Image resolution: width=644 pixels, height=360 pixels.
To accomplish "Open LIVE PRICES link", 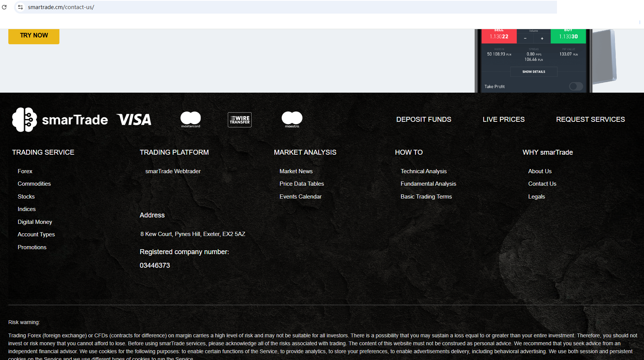I will (504, 119).
